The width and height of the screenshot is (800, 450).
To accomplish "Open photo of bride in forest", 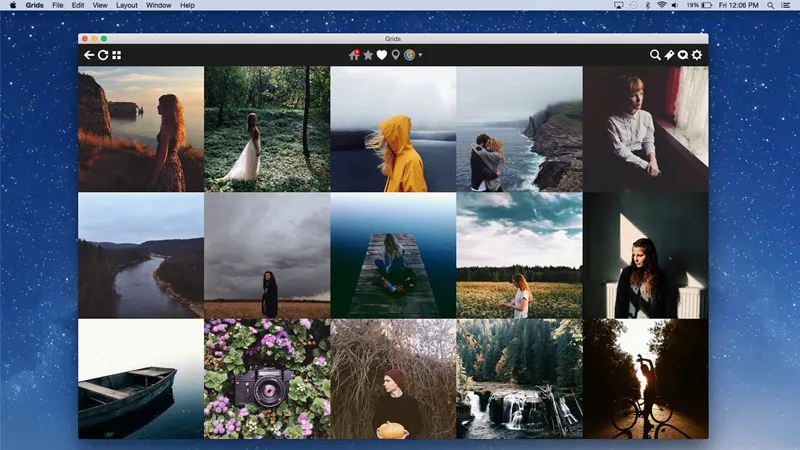I will coord(267,129).
